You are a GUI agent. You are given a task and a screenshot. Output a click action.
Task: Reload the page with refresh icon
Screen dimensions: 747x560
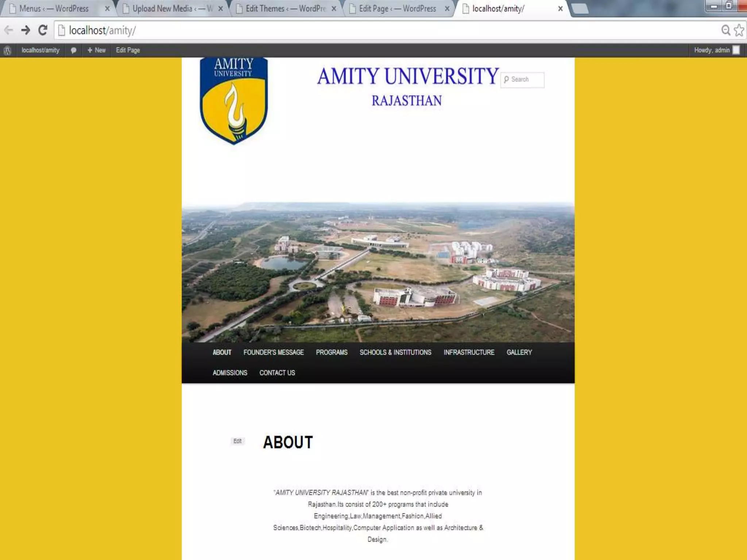(43, 30)
